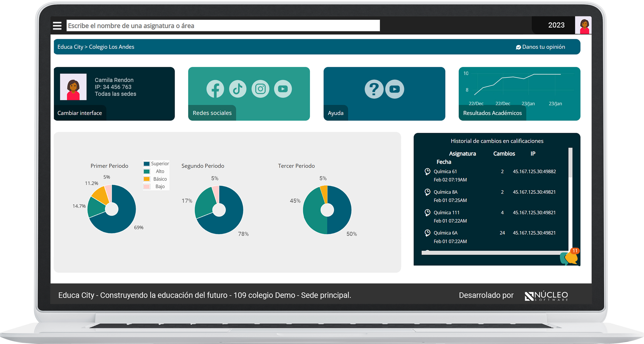Click IP 45.167.125.30:49882
Image resolution: width=644 pixels, height=344 pixels.
click(x=534, y=171)
